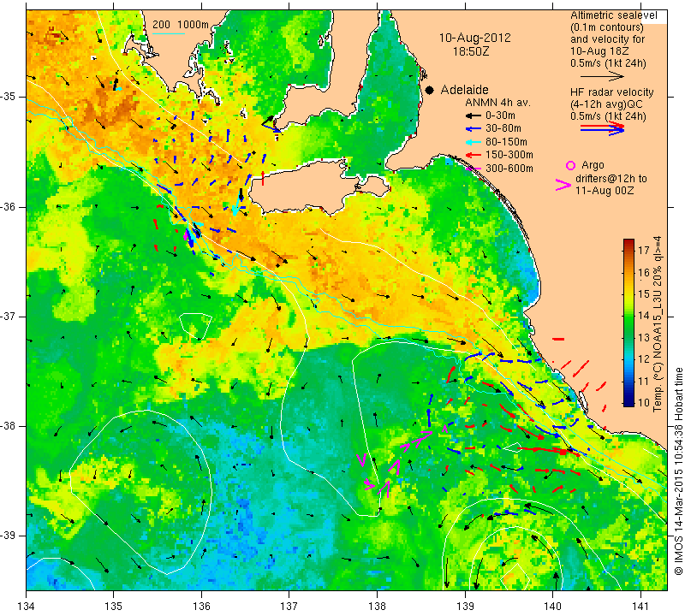Image resolution: width=685 pixels, height=616 pixels.
Task: Click the cyan isobath line below '200'
Action: pyautogui.click(x=168, y=33)
